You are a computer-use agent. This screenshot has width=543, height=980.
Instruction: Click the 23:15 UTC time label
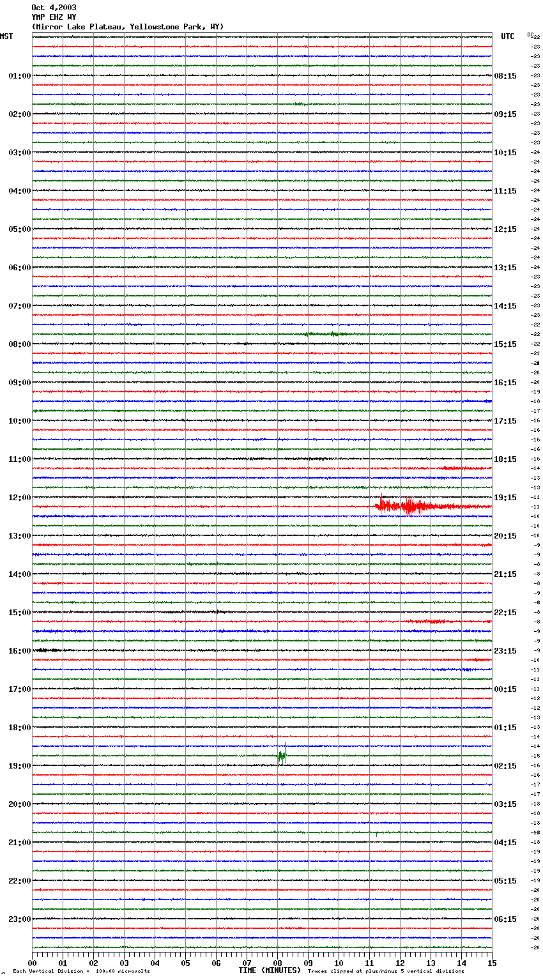click(505, 651)
